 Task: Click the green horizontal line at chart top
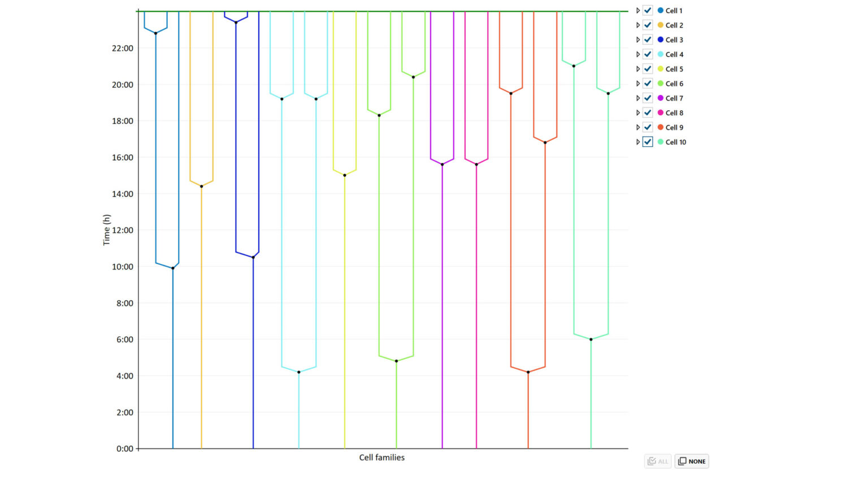tap(382, 11)
